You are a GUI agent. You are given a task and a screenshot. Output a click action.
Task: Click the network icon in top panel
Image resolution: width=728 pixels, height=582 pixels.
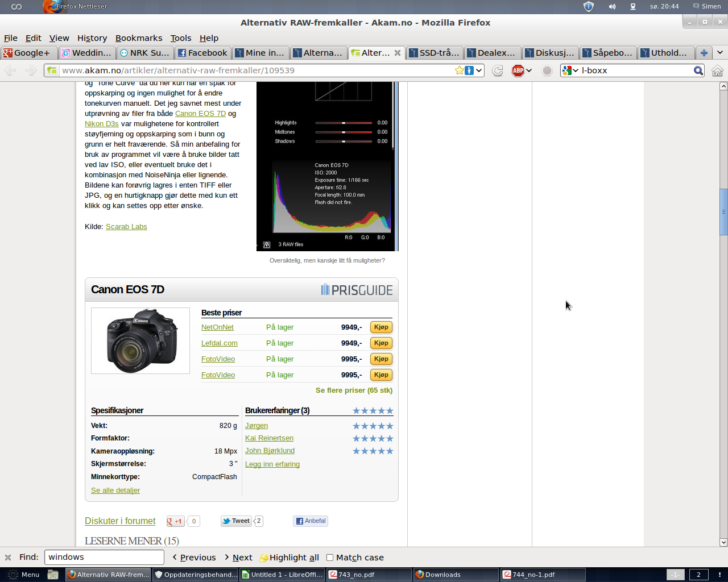[x=632, y=6]
